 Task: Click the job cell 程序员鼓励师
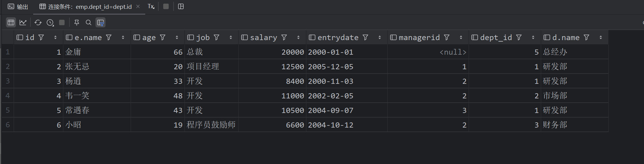[212, 125]
